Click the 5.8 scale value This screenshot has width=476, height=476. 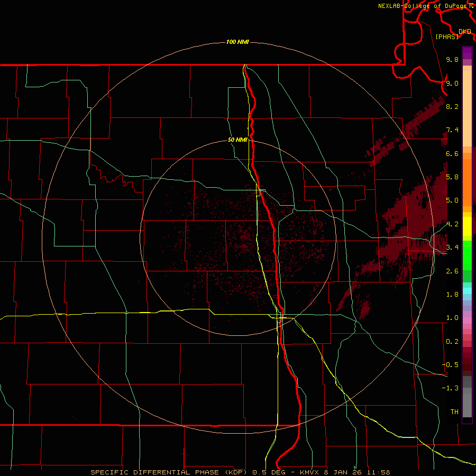[x=452, y=177]
